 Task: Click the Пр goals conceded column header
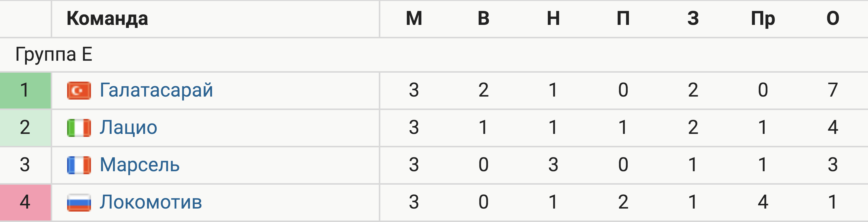[763, 19]
